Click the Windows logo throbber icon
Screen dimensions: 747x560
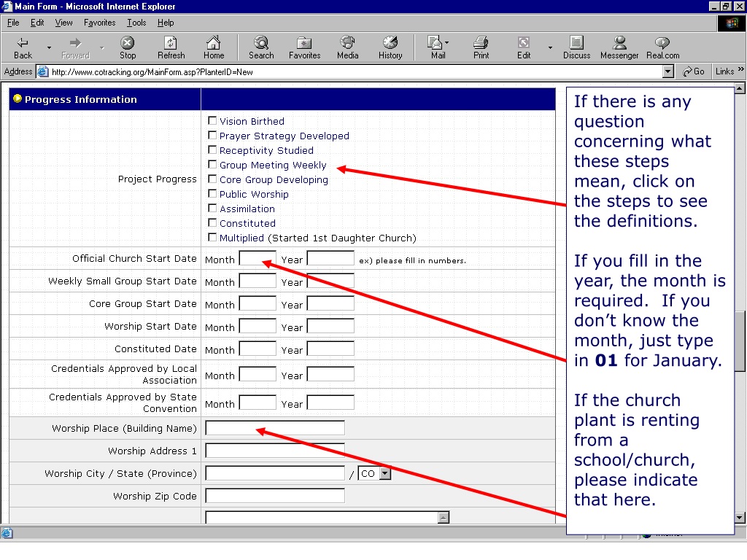[x=732, y=23]
